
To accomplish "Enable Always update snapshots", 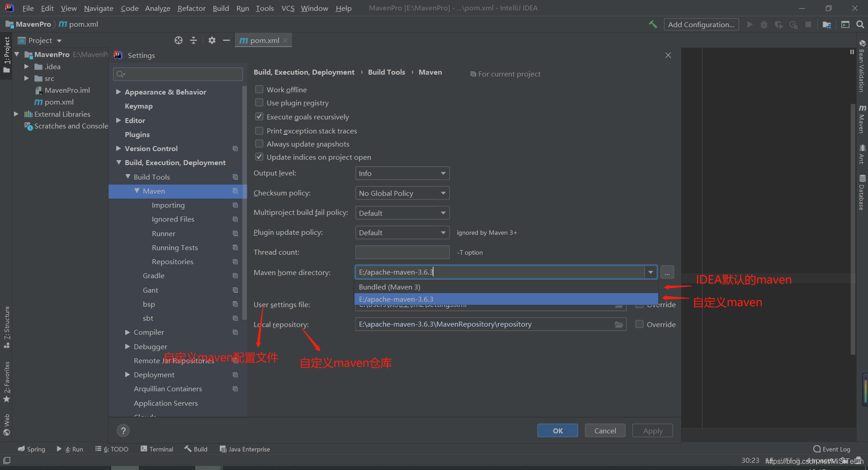I will [259, 144].
